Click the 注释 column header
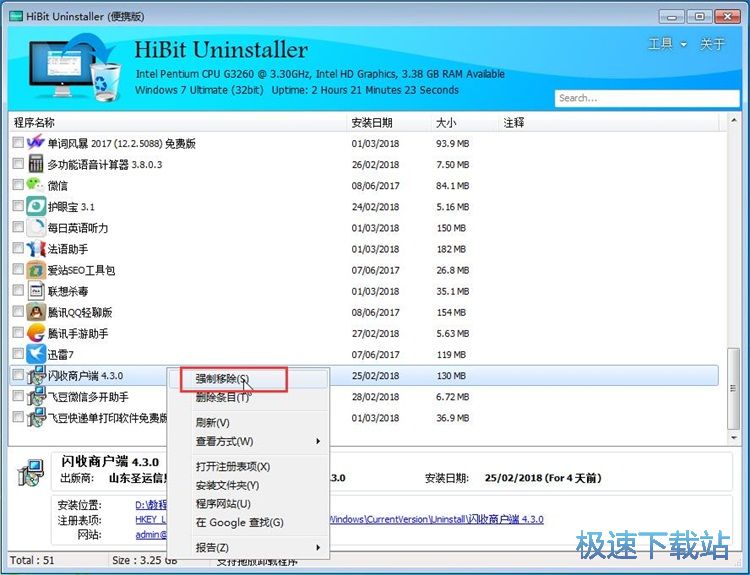 click(608, 122)
